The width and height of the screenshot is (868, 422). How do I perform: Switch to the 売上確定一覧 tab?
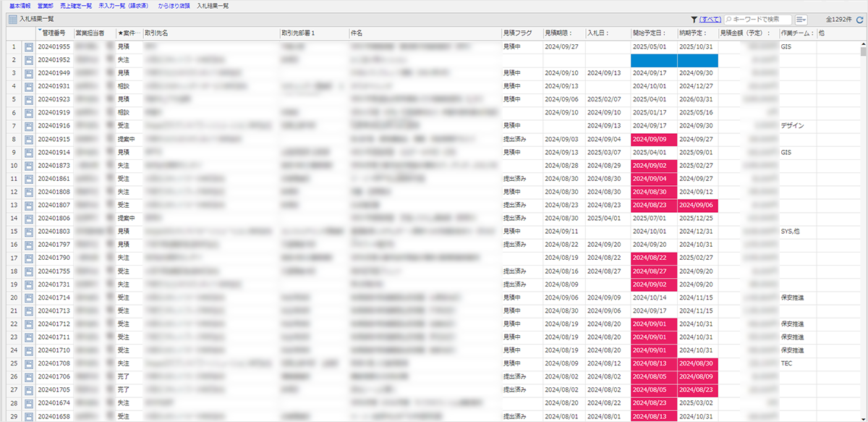pos(76,6)
